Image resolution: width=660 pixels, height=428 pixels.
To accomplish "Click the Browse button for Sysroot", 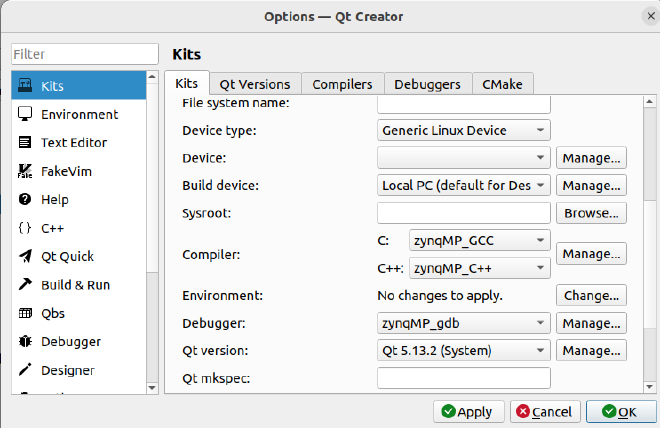I will click(x=591, y=213).
